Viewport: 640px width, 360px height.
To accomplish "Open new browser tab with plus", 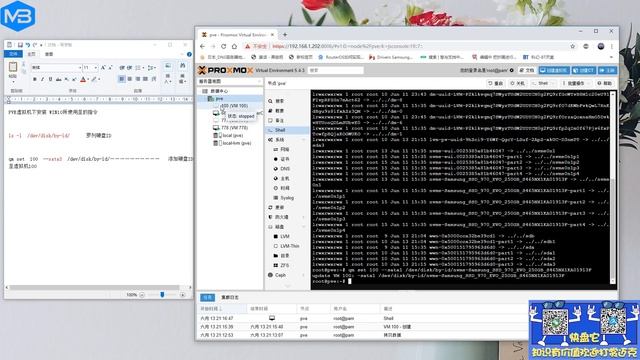I will 285,35.
